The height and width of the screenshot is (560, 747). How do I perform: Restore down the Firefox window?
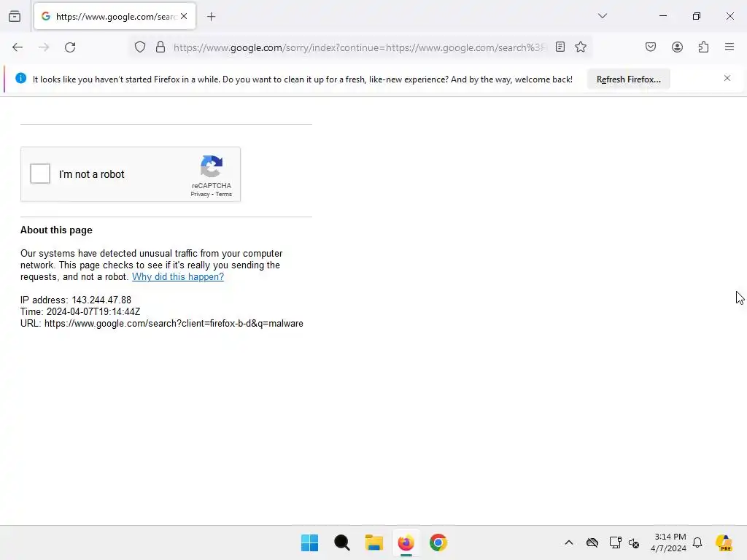point(697,16)
